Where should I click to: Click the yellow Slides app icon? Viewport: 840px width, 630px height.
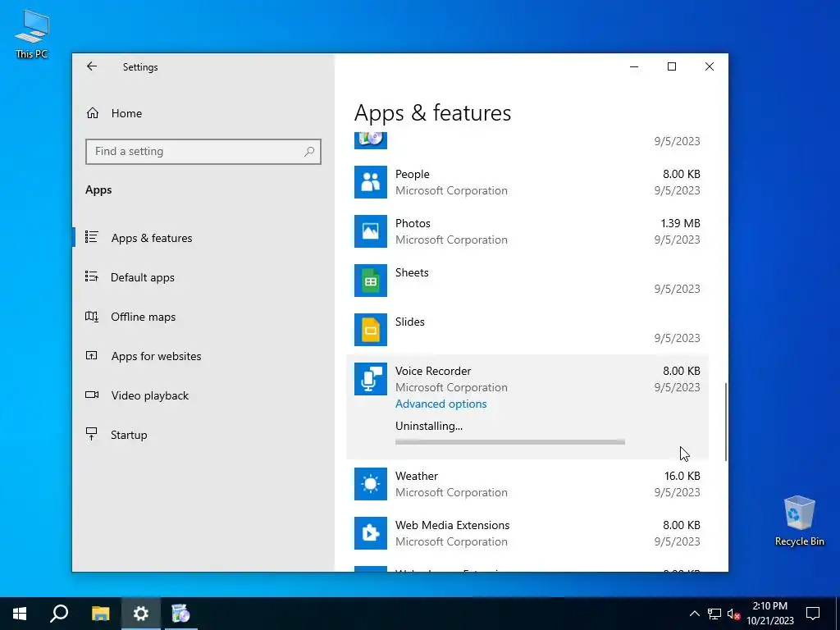370,330
